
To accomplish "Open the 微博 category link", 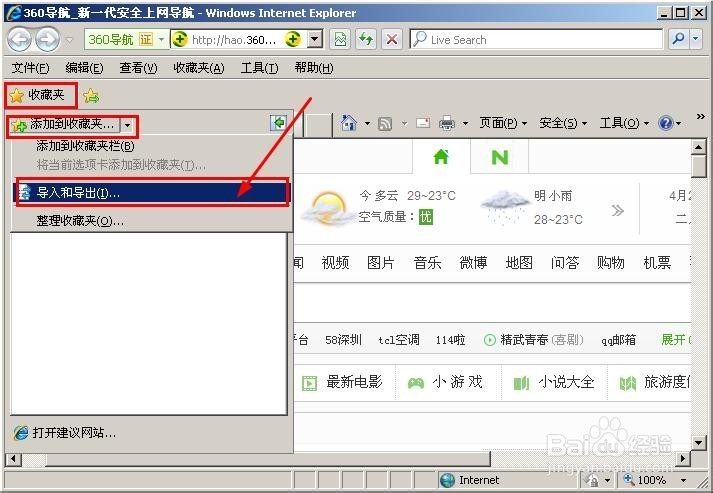I will click(473, 262).
